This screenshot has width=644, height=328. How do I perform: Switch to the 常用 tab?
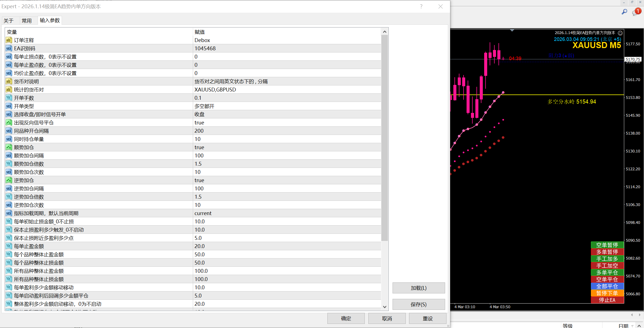coord(27,21)
